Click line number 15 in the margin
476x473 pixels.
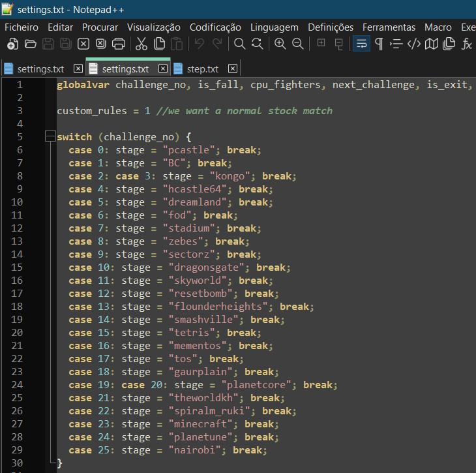[17, 267]
